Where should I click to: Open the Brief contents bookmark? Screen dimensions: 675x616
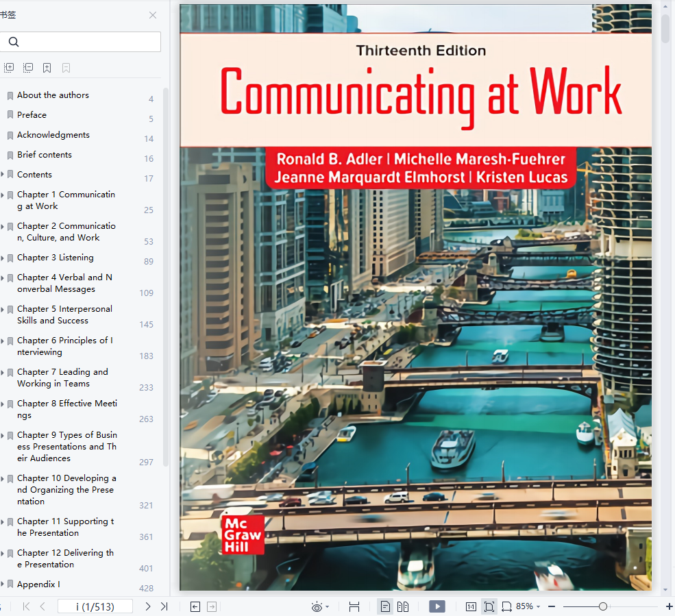click(45, 155)
